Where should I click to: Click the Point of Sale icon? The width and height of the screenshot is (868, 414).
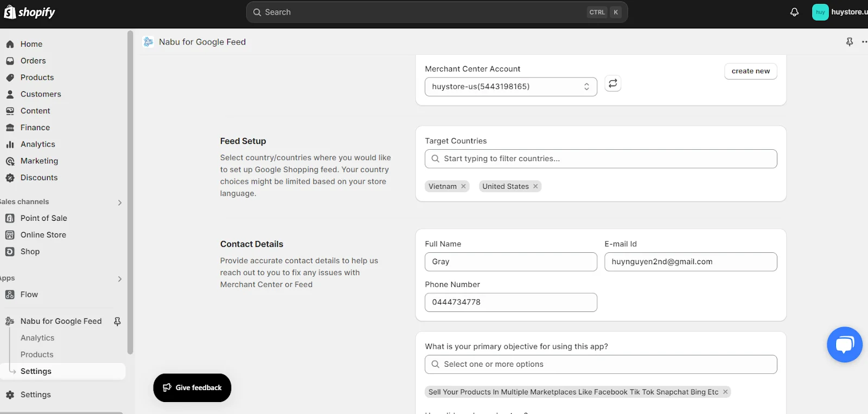10,218
